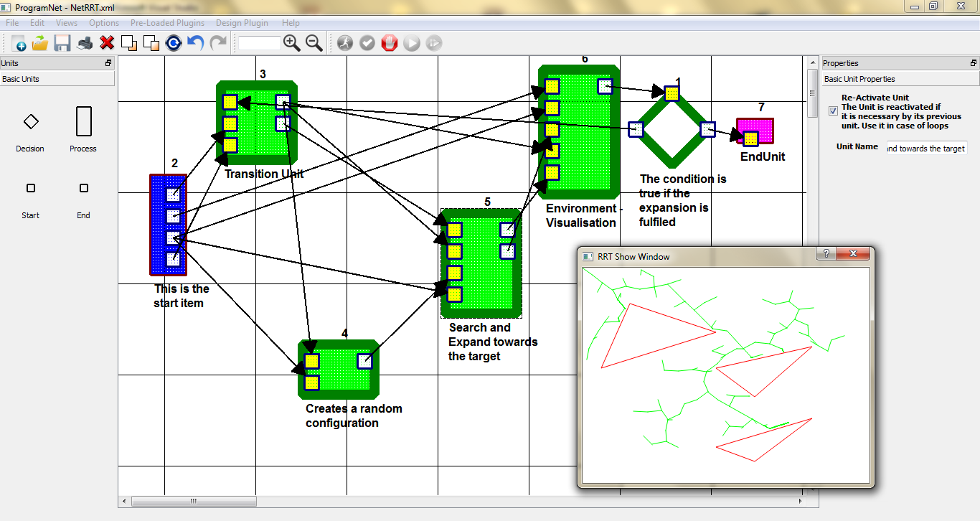The height and width of the screenshot is (521, 980).
Task: Select the Decision unit shape
Action: pos(30,122)
